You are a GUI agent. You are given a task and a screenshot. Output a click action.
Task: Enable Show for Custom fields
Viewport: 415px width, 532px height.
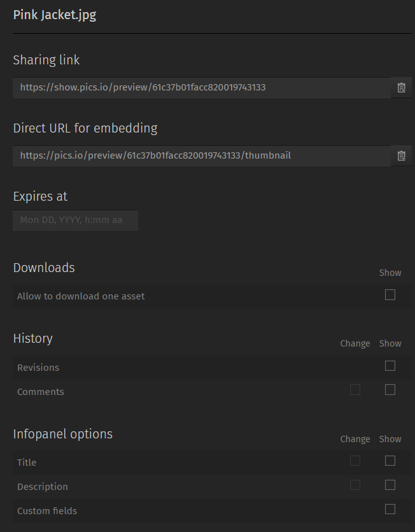point(390,509)
